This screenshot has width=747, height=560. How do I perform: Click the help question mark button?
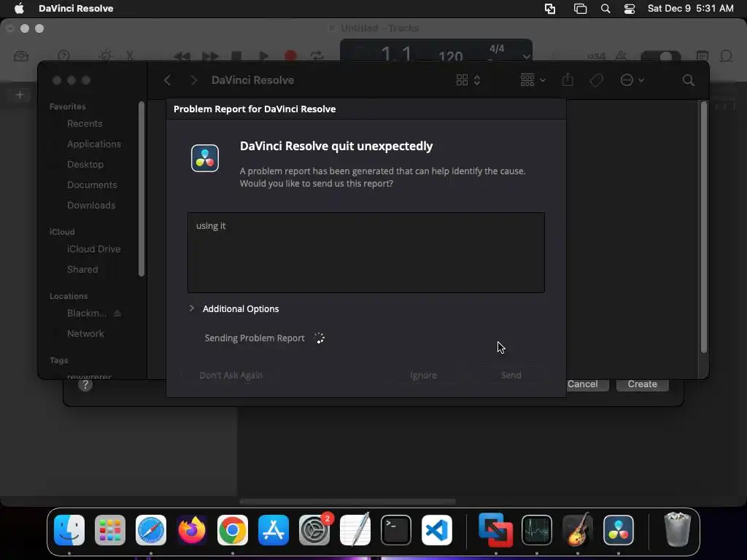point(85,385)
